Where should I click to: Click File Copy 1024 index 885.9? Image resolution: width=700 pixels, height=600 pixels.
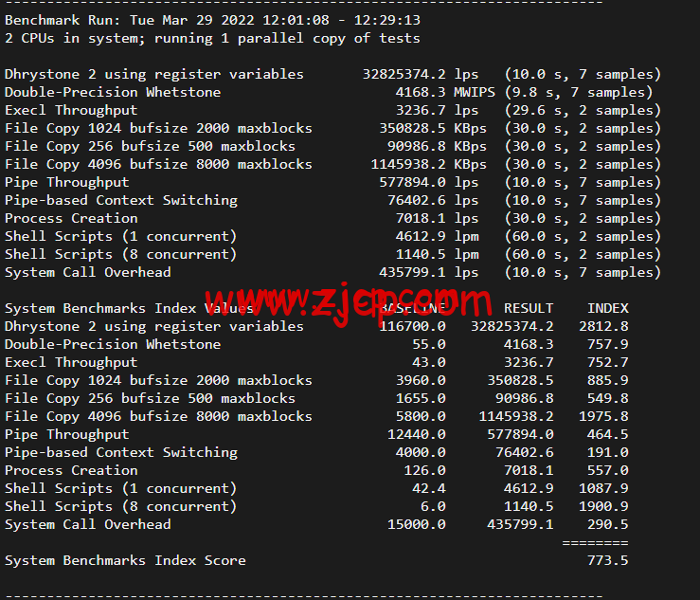(x=607, y=381)
